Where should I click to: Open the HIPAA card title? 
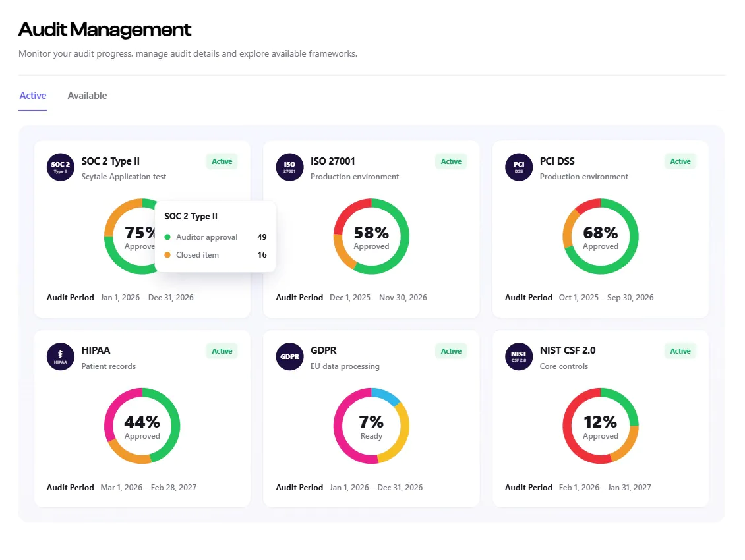pyautogui.click(x=96, y=350)
